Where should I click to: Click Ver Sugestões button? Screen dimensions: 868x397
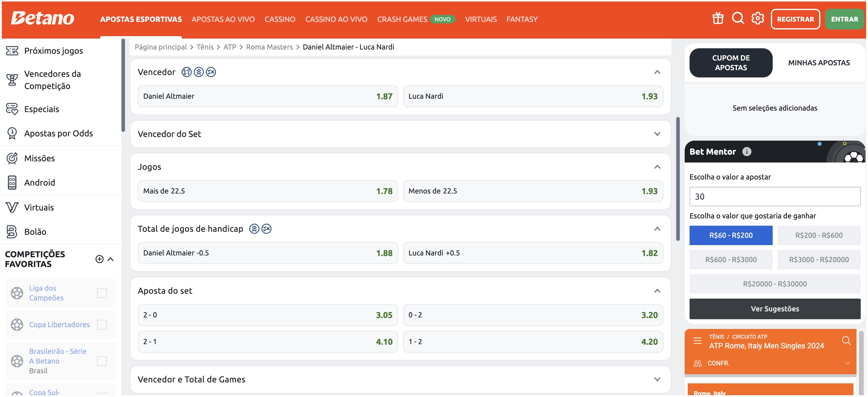[x=775, y=309]
